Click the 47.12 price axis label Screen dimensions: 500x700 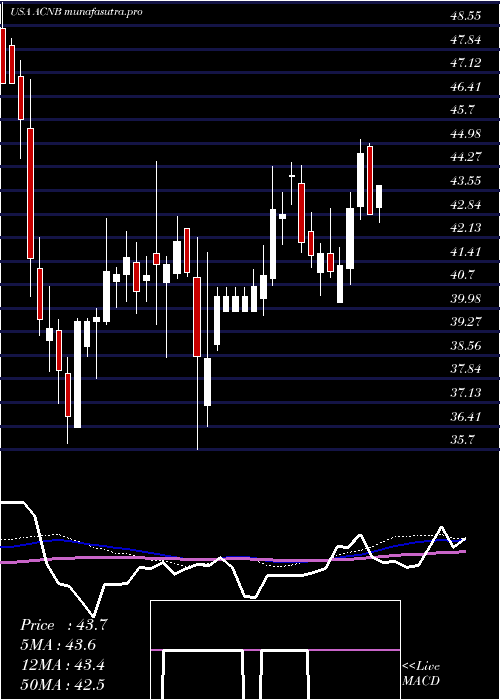coord(466,63)
